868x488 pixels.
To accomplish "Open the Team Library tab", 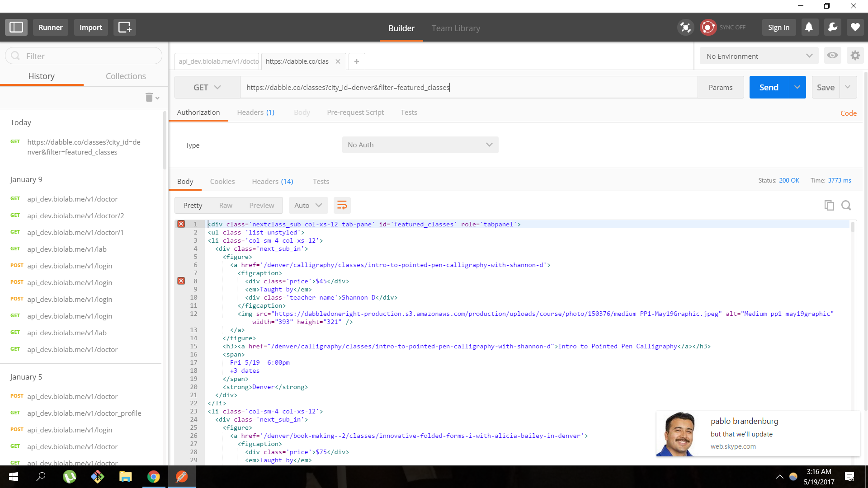I will point(456,28).
